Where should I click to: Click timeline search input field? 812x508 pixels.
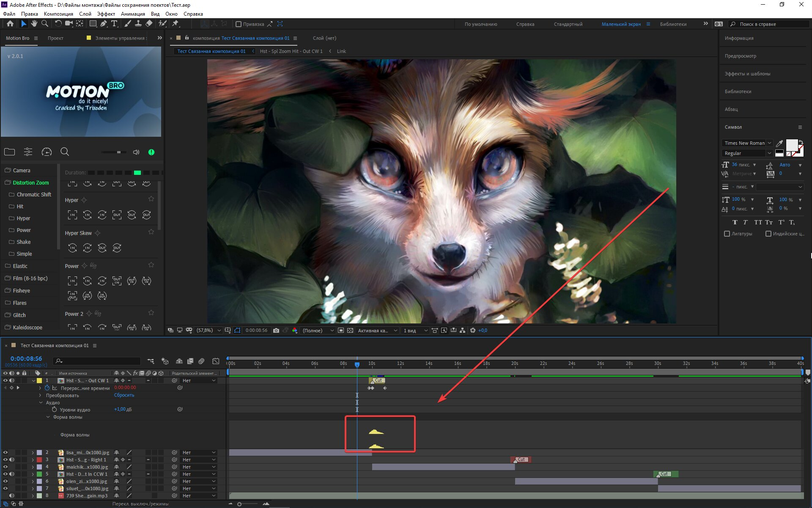coord(96,361)
